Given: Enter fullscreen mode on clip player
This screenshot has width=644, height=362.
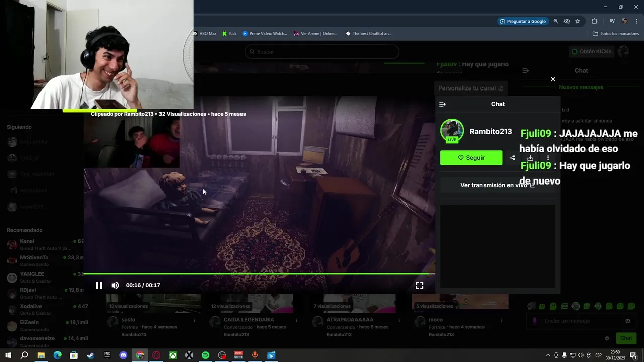Looking at the screenshot, I should coord(419,285).
